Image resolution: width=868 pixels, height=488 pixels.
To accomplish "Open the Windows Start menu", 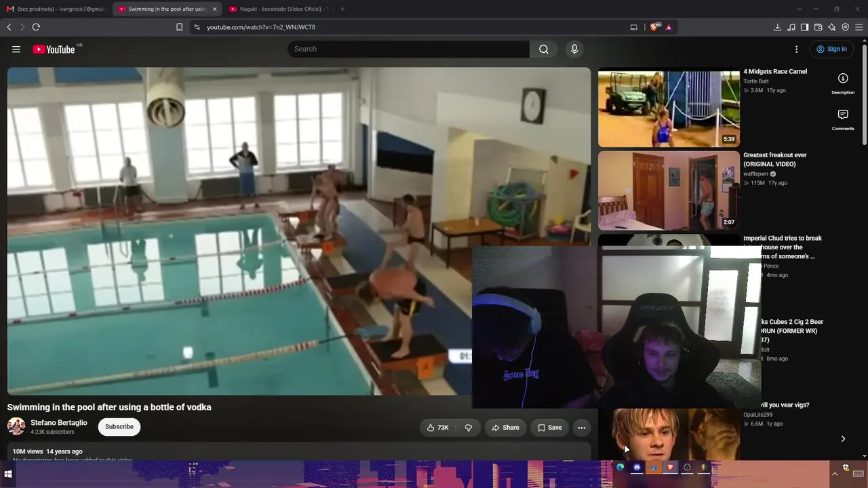I will coord(8,474).
